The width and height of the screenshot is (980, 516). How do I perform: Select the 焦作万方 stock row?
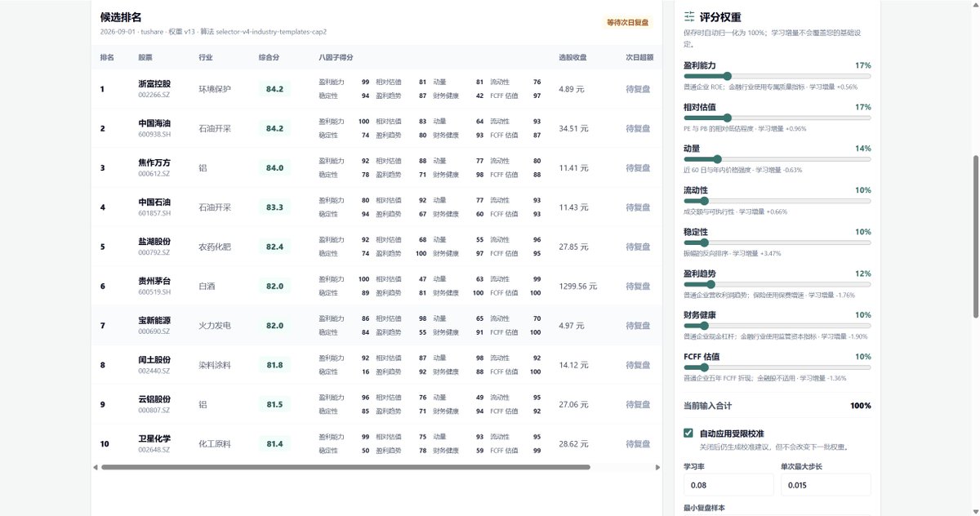pos(376,167)
